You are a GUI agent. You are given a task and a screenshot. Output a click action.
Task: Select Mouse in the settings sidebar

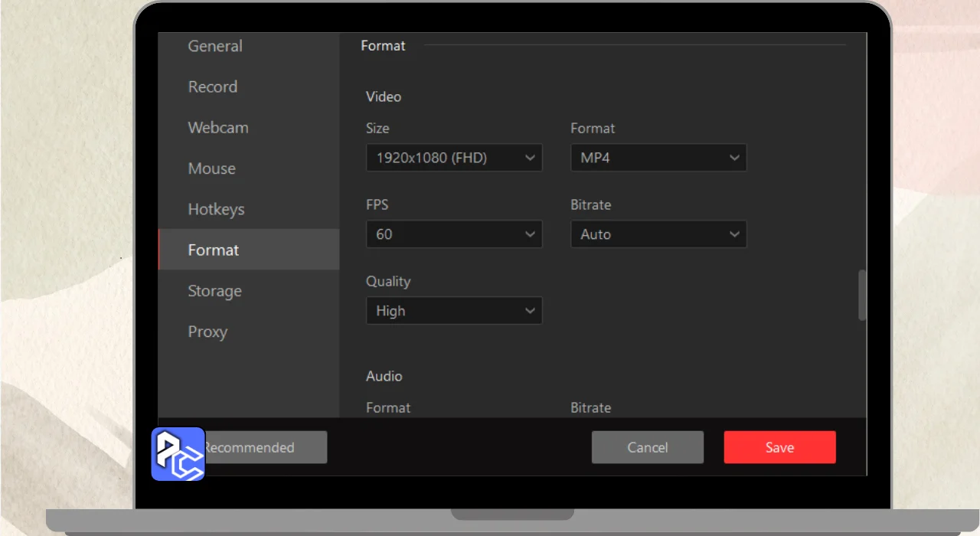[x=212, y=168]
